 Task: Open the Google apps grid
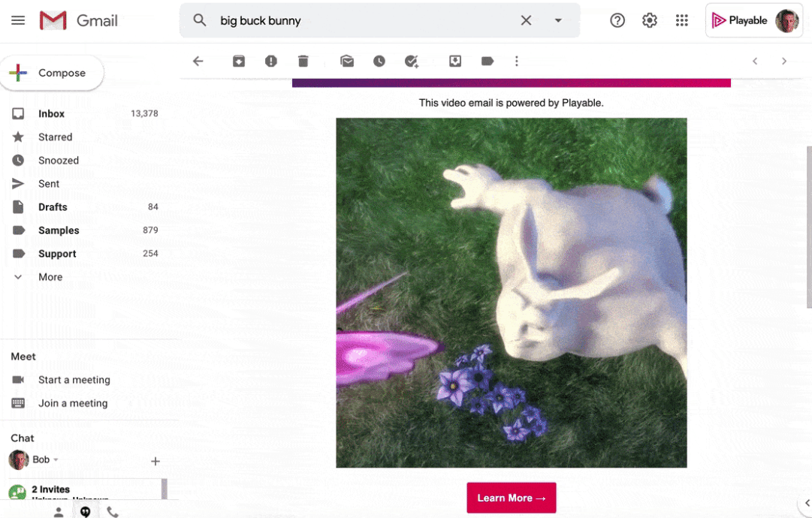(x=681, y=20)
